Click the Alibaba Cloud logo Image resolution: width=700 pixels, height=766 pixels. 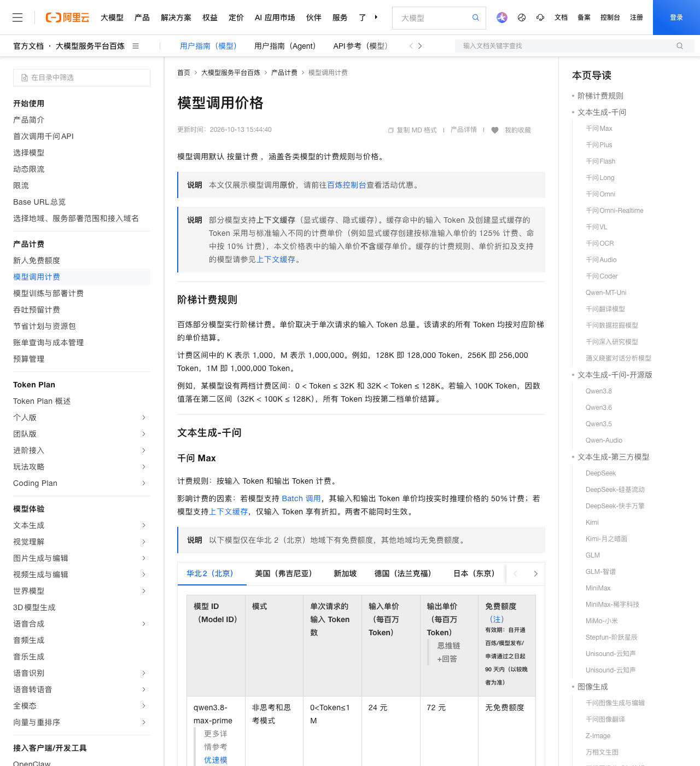67,18
